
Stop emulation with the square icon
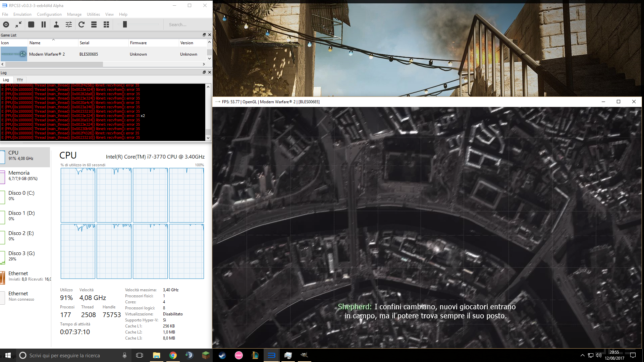point(31,24)
